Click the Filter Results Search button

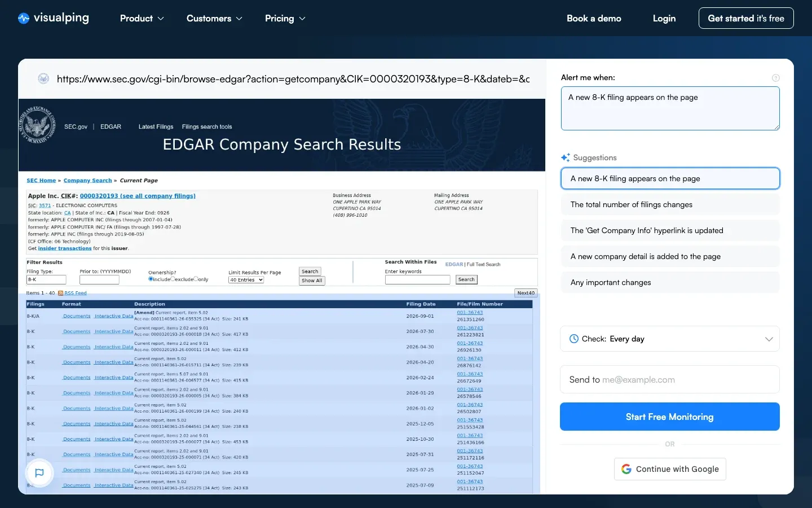[310, 271]
